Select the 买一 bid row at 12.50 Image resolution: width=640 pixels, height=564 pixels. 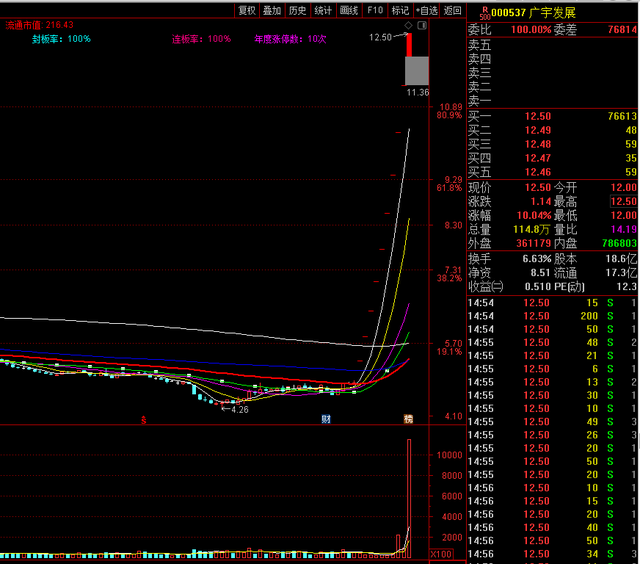(552, 116)
